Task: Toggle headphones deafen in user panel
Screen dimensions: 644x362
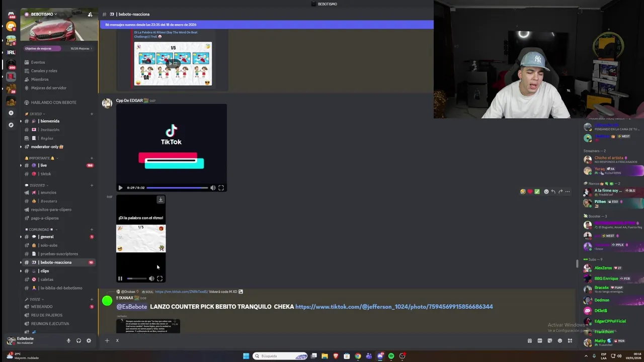Action: pos(78,341)
